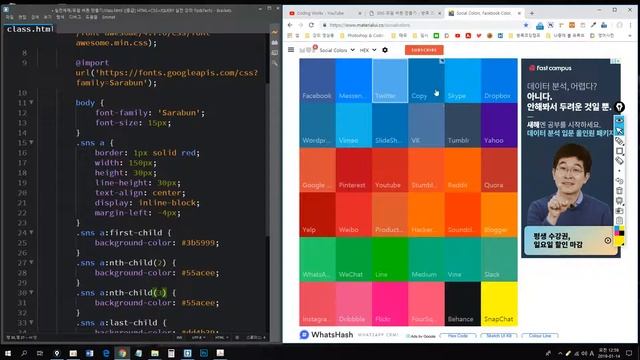The height and width of the screenshot is (360, 640).
Task: Click Brackets Live Preview lightning icon
Action: [275, 32]
